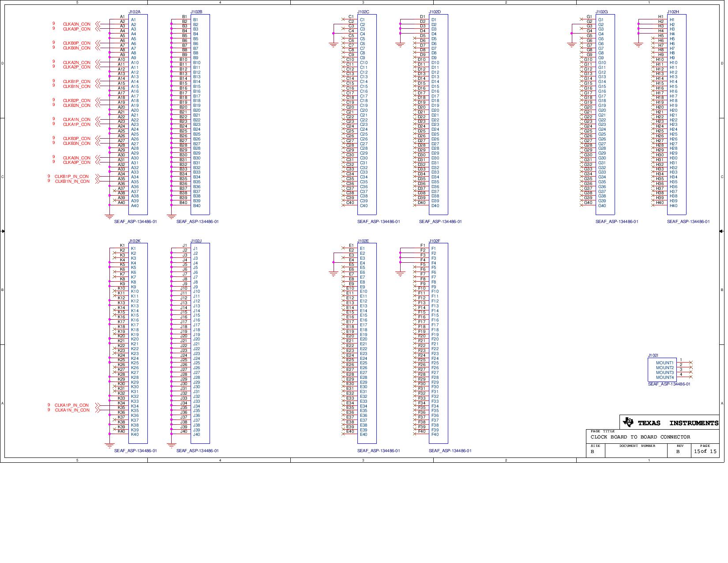The image size is (728, 563).
Task: Click the ground symbol below connector J102F
Action: tap(401, 274)
